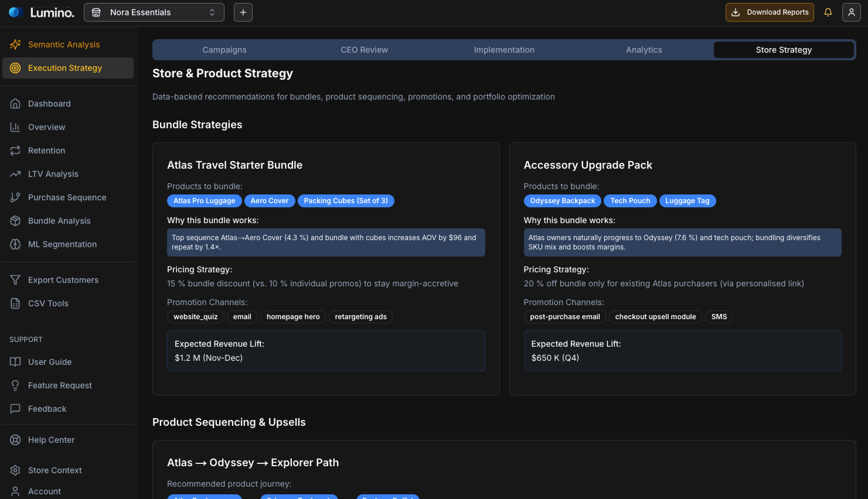
Task: Select the Execution Strategy target icon
Action: [x=16, y=68]
